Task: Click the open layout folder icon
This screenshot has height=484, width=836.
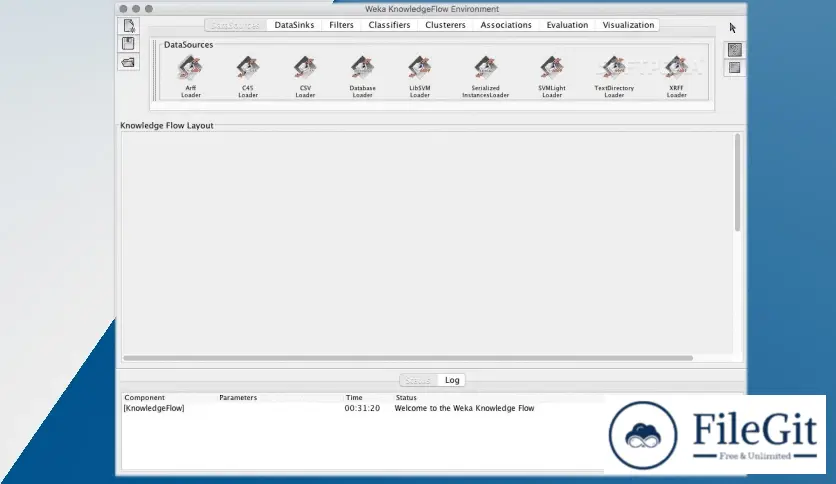Action: (x=128, y=62)
